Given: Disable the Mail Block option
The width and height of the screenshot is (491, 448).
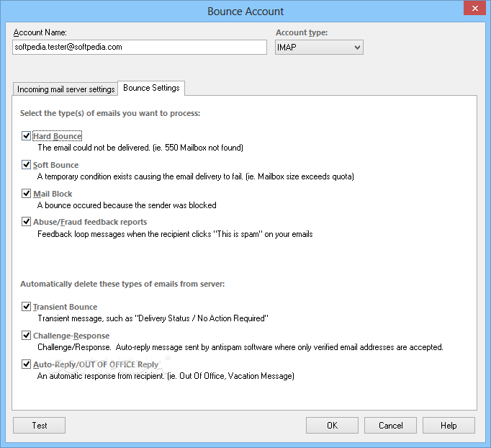Looking at the screenshot, I should point(26,193).
